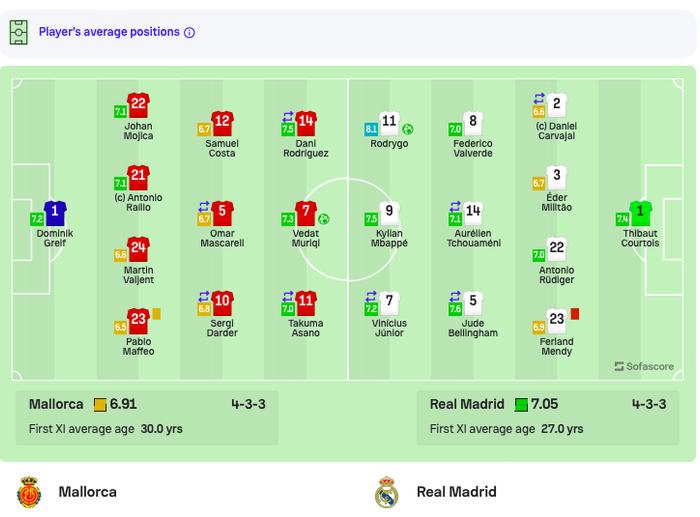Click Rodrygo's 8.1 rating badge
Viewport: 700px width, 517px height.
(371, 129)
